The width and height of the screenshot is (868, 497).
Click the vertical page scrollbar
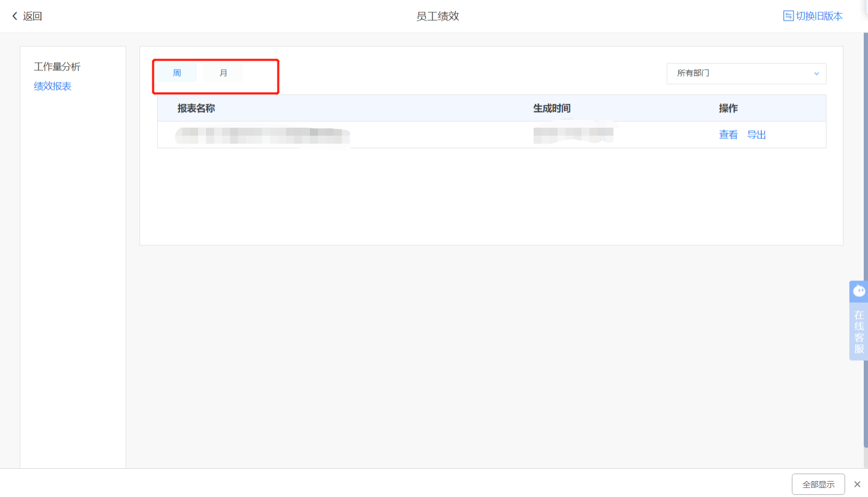(x=865, y=239)
